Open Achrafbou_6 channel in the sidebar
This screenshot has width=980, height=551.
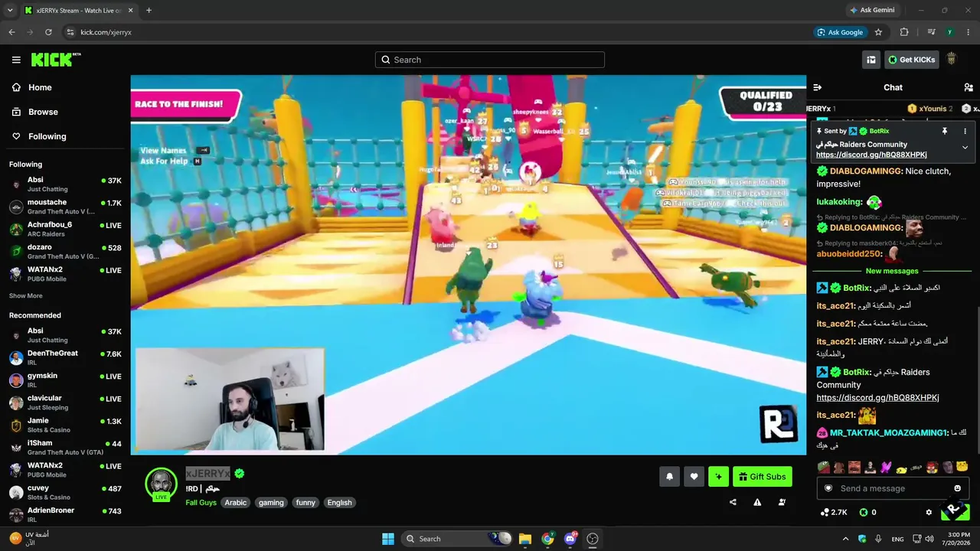click(x=65, y=229)
